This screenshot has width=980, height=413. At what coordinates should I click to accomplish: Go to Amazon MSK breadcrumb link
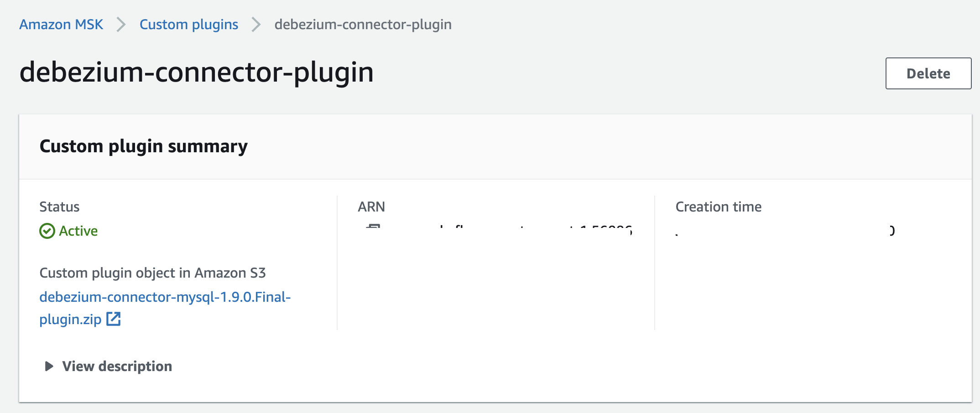[x=61, y=24]
